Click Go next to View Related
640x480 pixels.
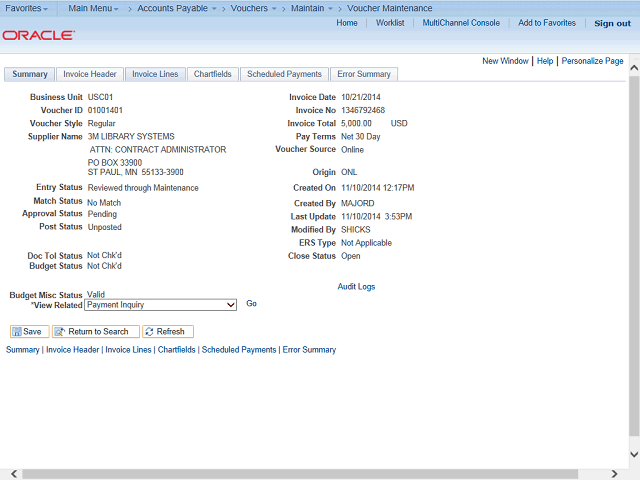251,303
